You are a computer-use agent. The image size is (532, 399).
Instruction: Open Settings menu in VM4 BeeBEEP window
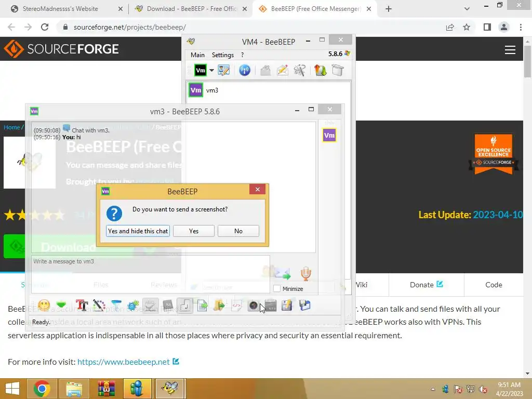222,55
